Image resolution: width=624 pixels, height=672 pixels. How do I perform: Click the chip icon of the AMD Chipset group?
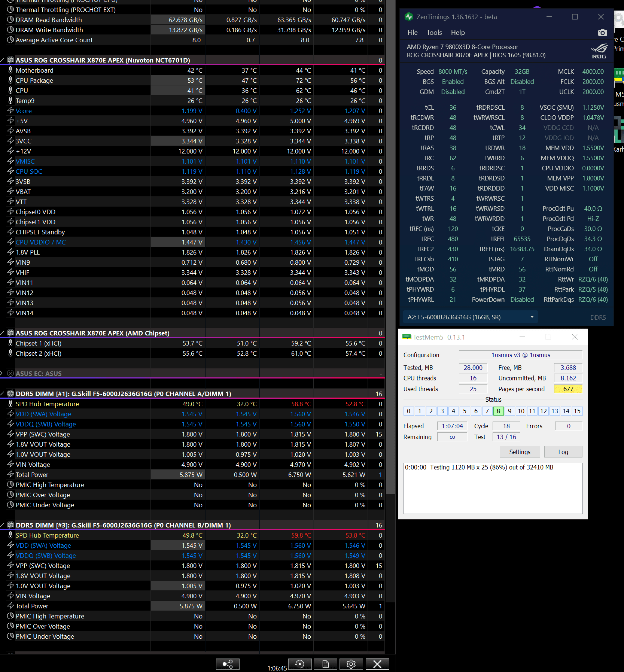(x=10, y=333)
